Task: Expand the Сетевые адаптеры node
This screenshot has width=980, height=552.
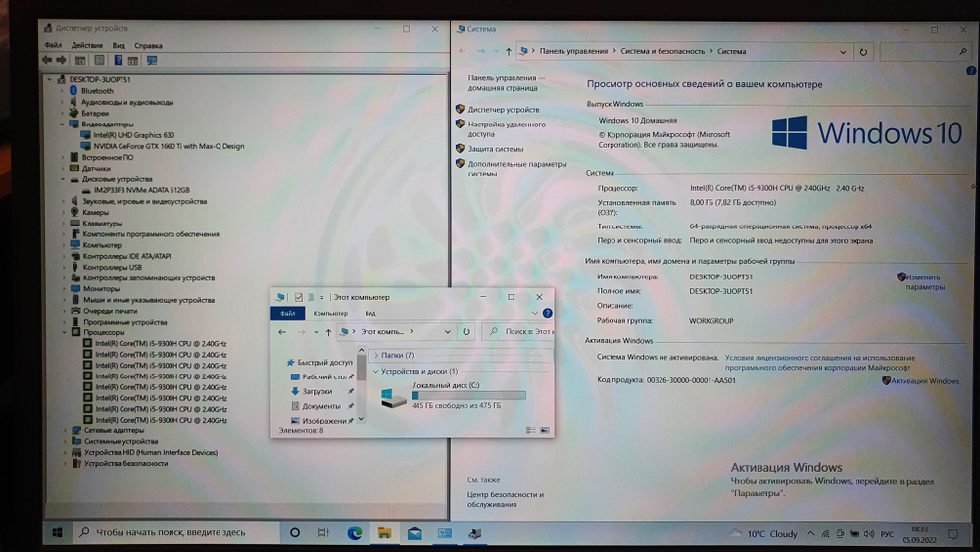Action: [x=65, y=430]
